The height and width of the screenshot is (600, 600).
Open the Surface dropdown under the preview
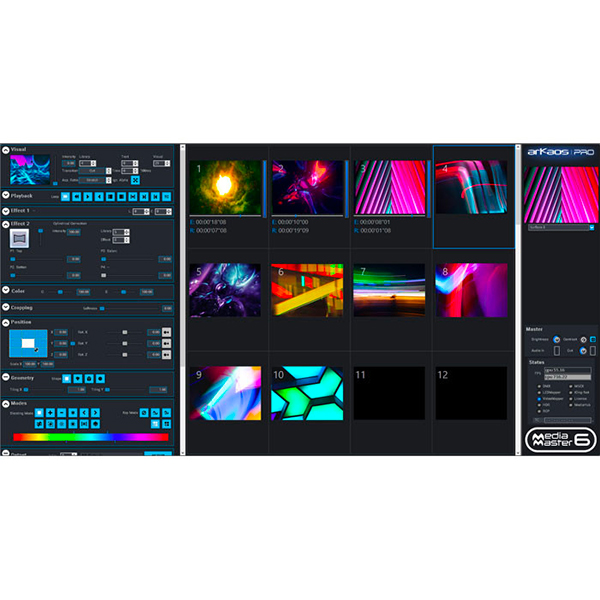pos(561,227)
